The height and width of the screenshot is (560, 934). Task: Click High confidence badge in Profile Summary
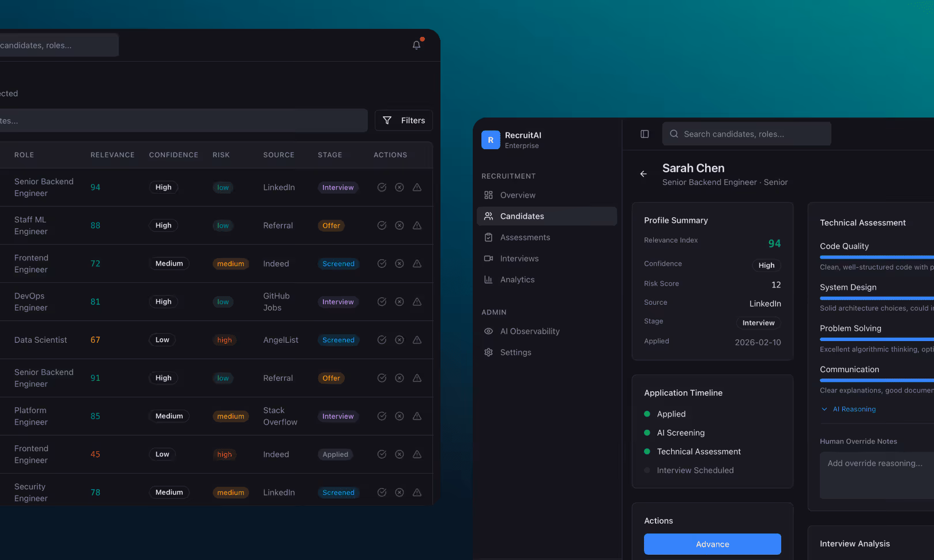[x=766, y=265]
